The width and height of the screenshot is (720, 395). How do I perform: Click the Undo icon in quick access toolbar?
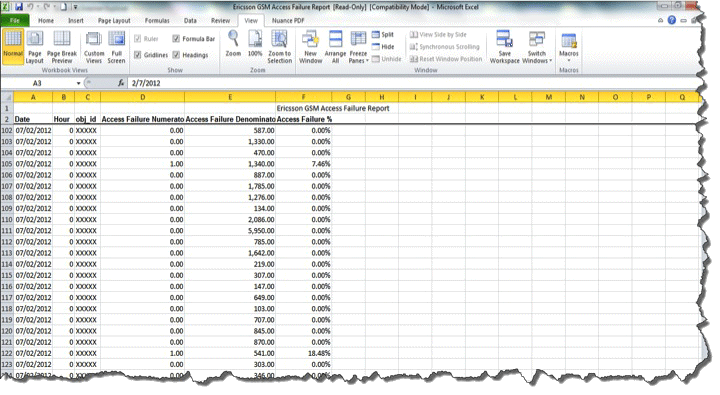(x=31, y=7)
